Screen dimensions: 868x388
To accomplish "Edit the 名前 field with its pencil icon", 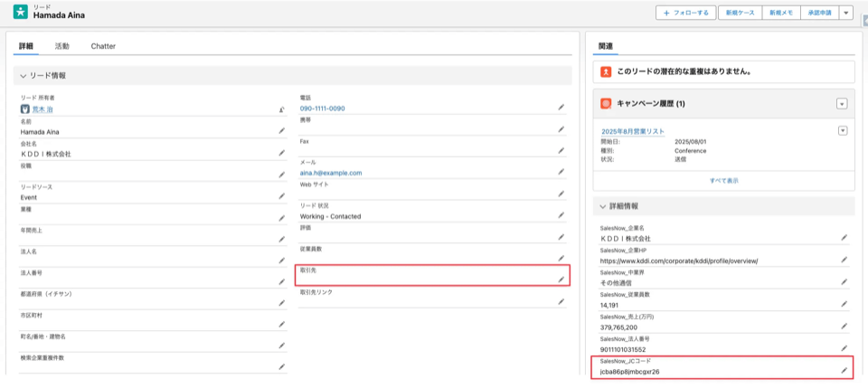I will tap(282, 131).
